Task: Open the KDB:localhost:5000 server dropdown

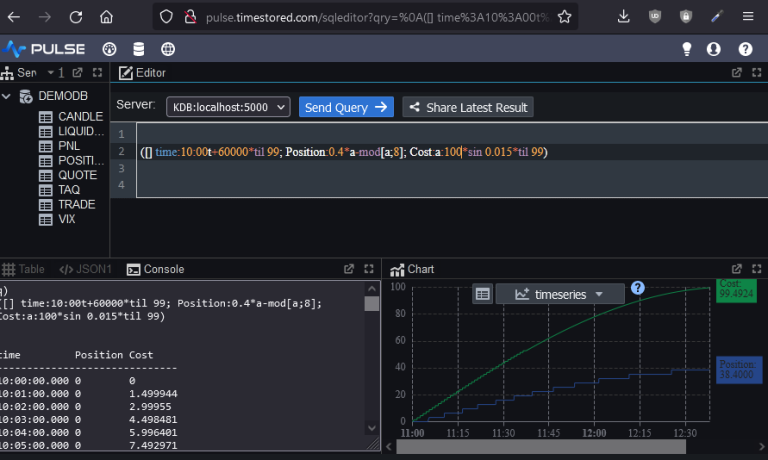Action: pyautogui.click(x=228, y=107)
